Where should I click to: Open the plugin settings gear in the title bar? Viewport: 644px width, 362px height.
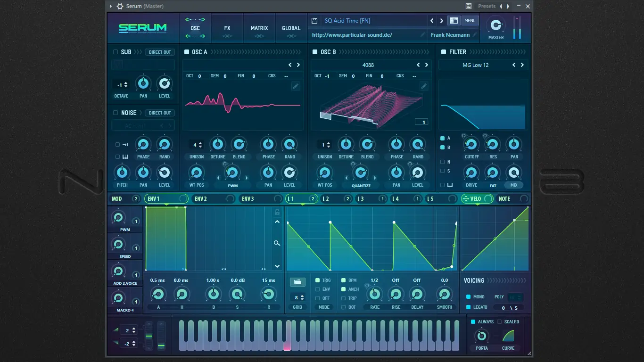click(x=120, y=6)
